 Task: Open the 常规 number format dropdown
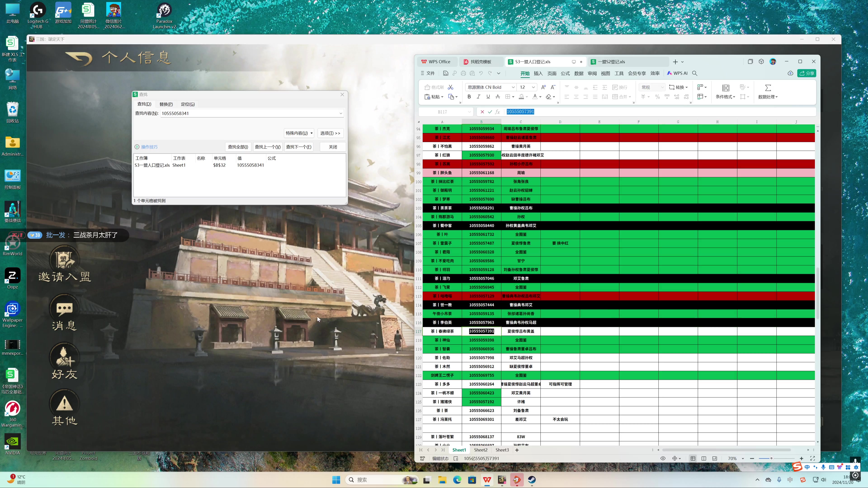[x=662, y=87]
